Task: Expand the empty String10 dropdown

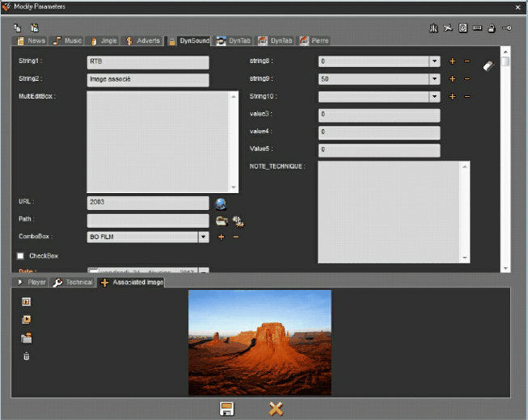Action: (x=435, y=97)
